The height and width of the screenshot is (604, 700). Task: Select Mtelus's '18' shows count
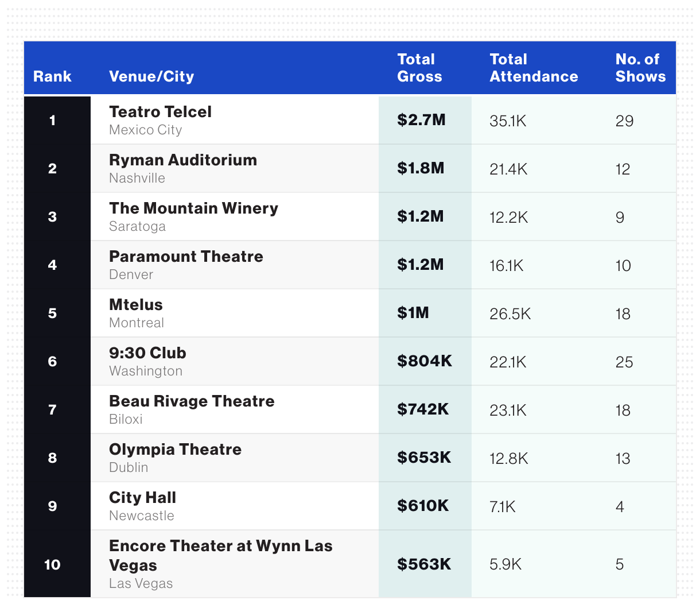[623, 313]
